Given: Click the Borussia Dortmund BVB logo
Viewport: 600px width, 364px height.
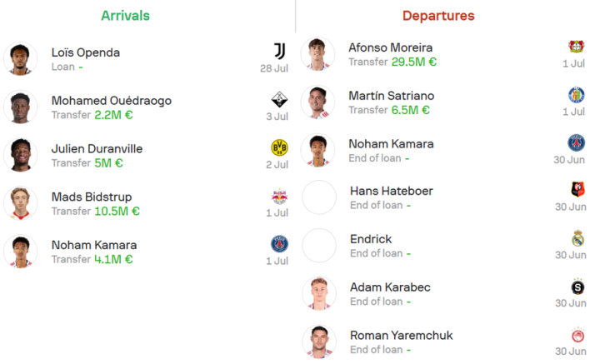Looking at the screenshot, I should point(280,147).
